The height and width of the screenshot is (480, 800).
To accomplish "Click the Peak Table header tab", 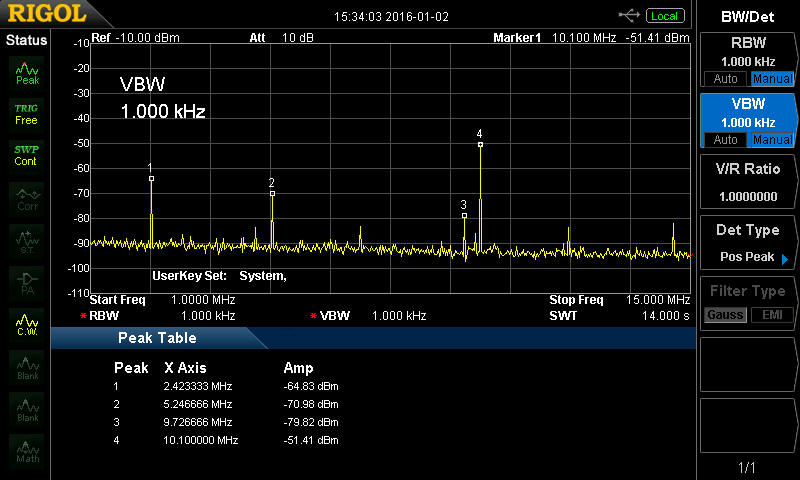I will click(x=157, y=338).
